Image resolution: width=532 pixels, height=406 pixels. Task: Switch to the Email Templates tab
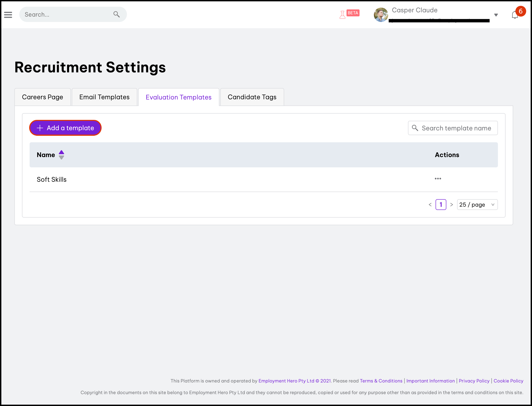(x=104, y=97)
